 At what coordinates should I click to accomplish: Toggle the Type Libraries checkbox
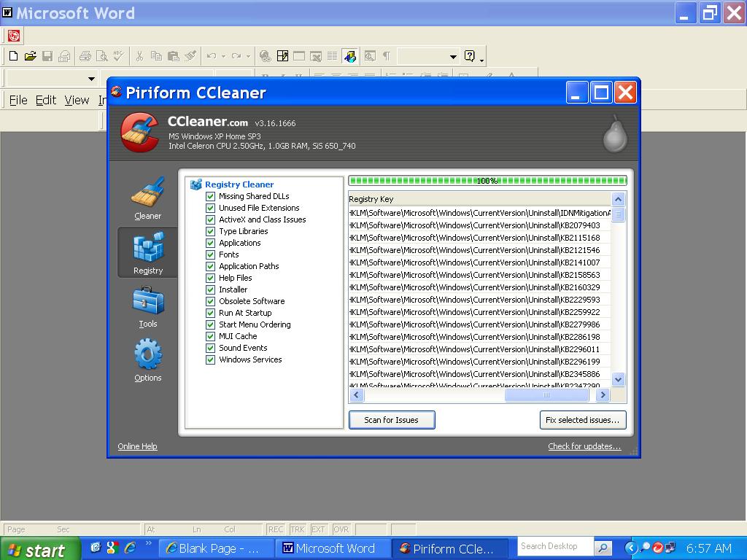210,231
